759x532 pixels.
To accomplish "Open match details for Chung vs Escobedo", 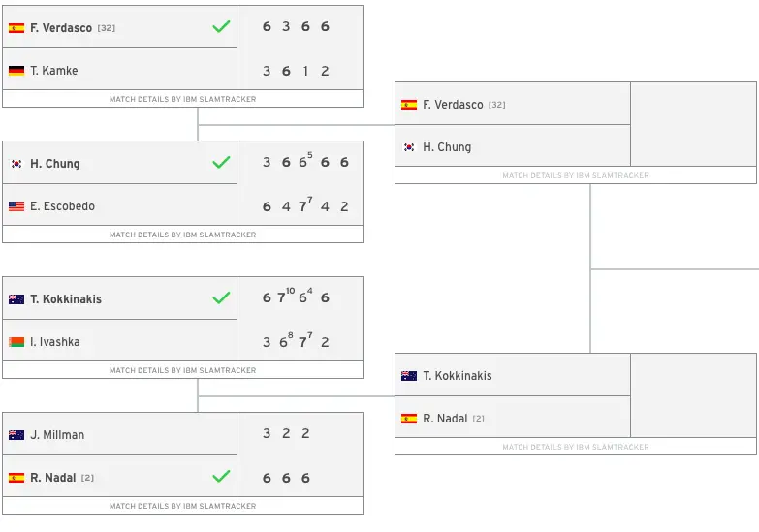I will (x=182, y=235).
